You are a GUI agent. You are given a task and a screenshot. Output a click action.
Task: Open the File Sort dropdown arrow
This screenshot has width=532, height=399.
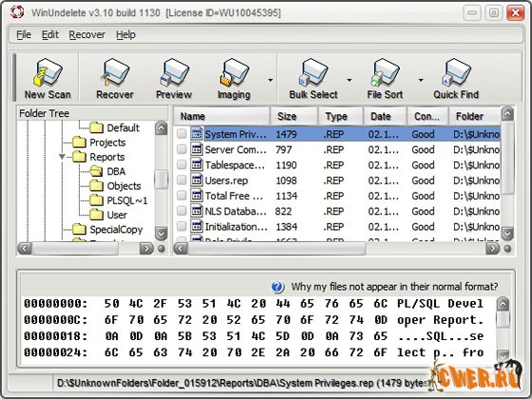[421, 81]
